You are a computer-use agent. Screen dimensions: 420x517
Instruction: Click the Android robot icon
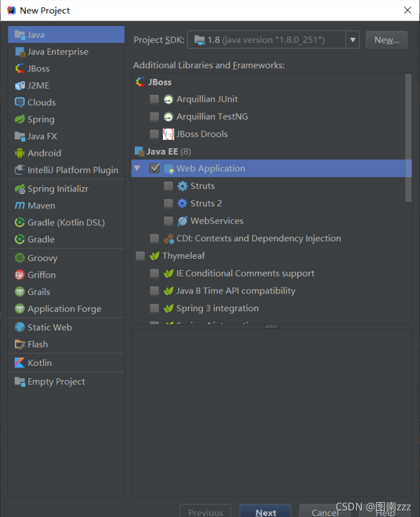[x=20, y=153]
